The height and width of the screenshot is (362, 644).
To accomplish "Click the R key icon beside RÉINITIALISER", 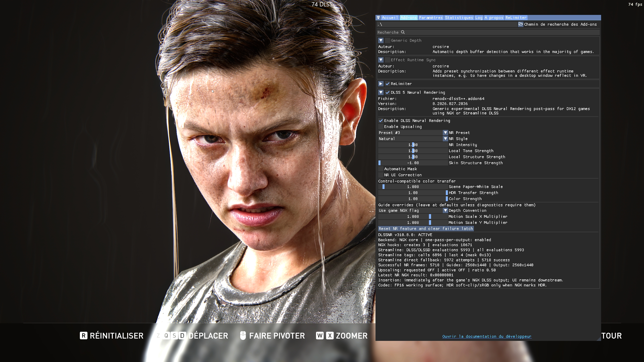I will click(x=83, y=336).
